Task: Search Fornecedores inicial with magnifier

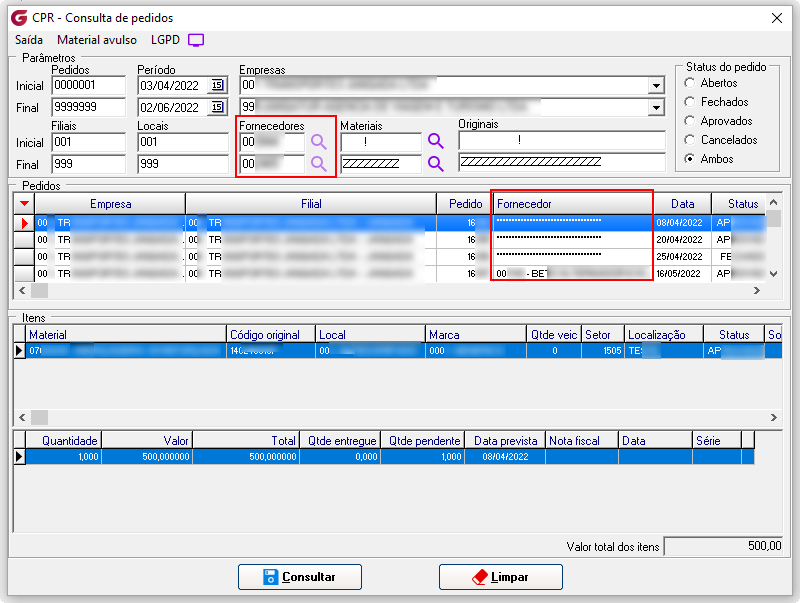Action: [x=319, y=142]
